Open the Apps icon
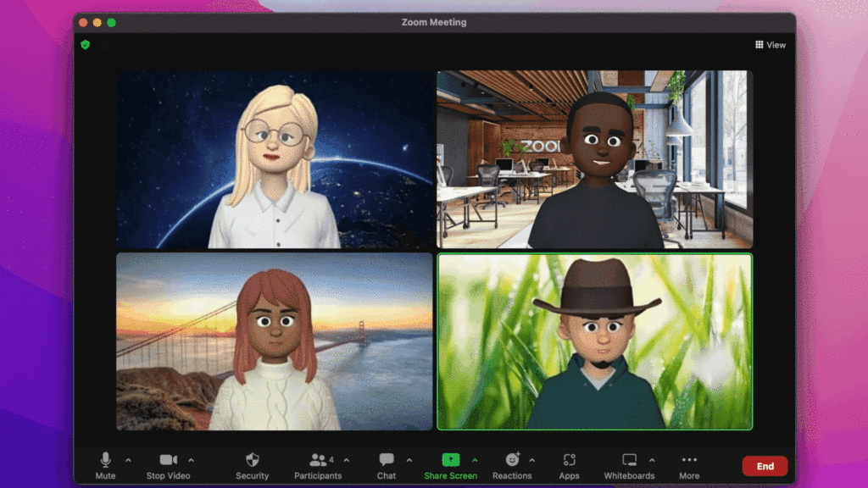Viewport: 868px width, 488px height. pyautogui.click(x=569, y=460)
